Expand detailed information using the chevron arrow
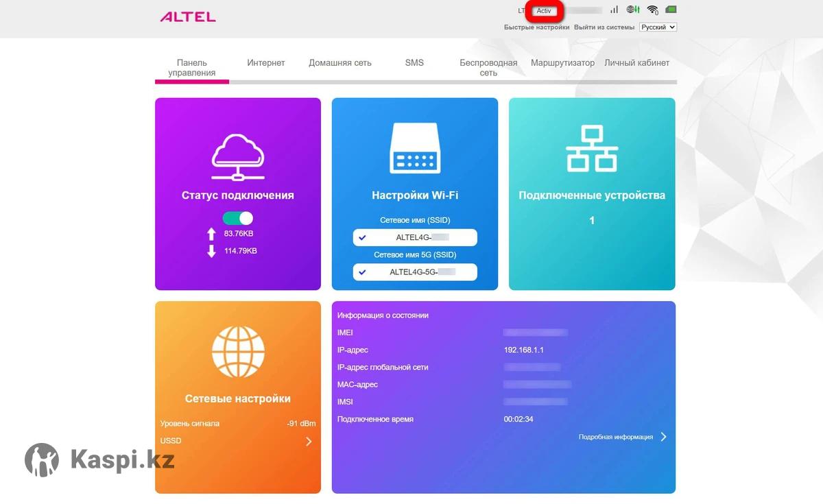The height and width of the screenshot is (504, 823). tap(663, 437)
